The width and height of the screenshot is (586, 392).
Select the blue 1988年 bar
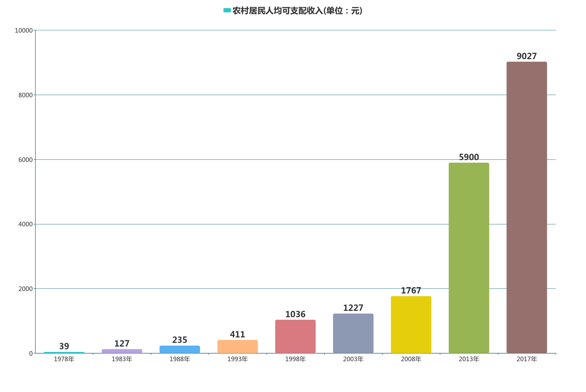[179, 349]
